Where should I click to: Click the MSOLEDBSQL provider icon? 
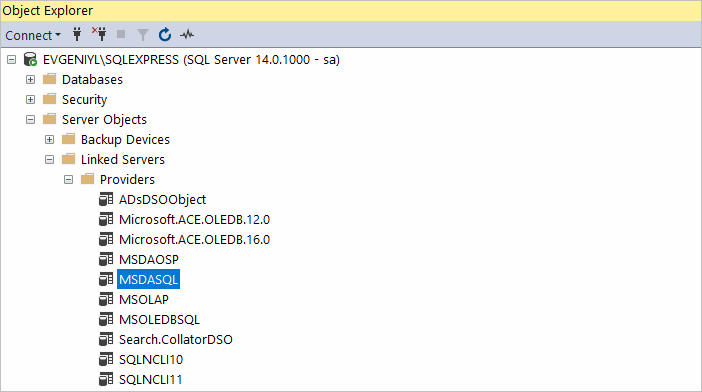point(106,319)
